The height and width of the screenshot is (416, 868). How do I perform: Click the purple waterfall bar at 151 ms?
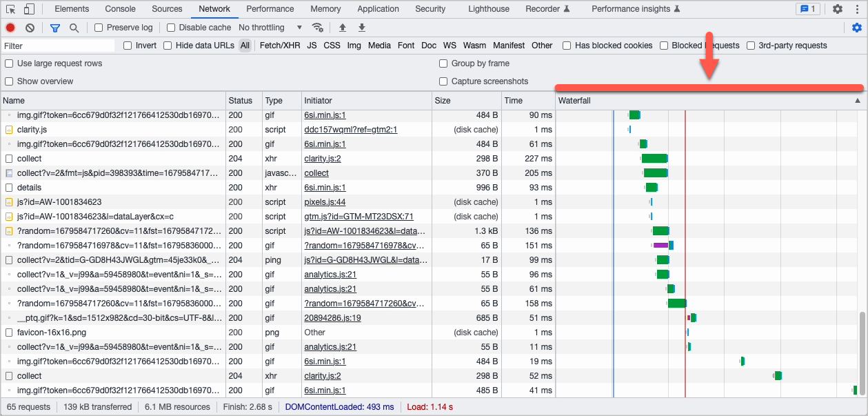click(660, 246)
